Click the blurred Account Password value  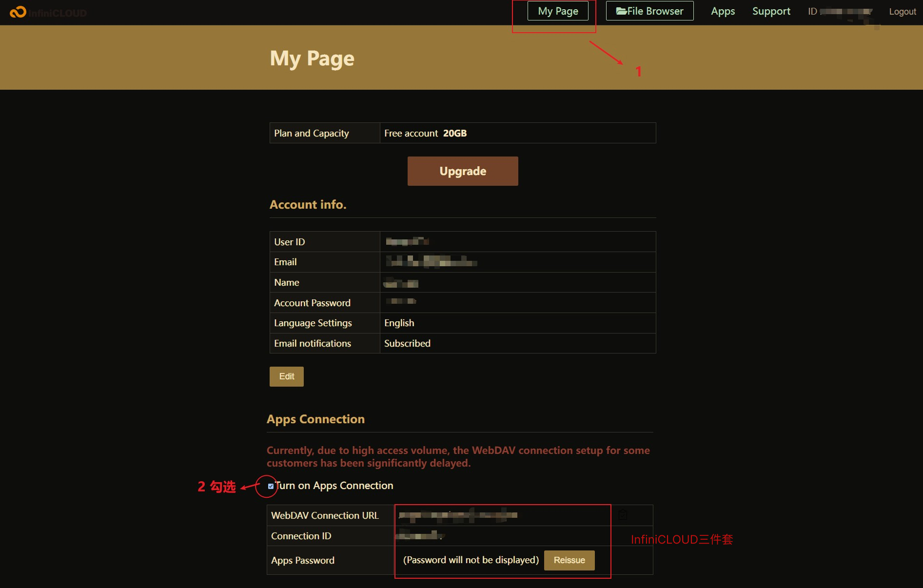coord(401,301)
